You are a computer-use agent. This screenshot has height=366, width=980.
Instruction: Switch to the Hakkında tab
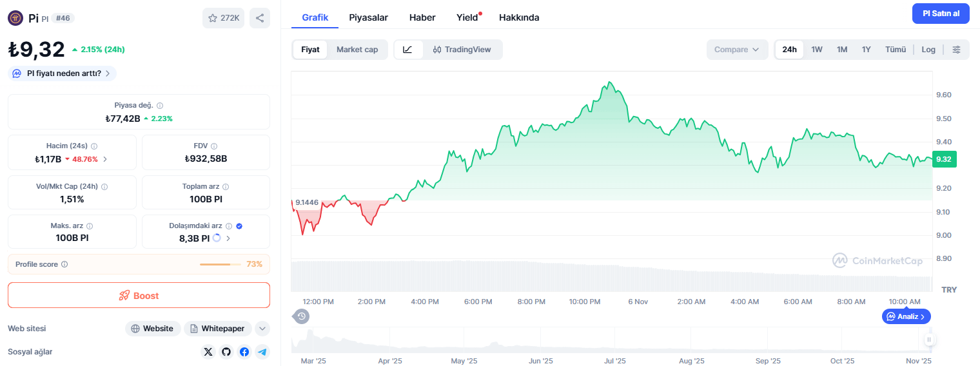519,17
